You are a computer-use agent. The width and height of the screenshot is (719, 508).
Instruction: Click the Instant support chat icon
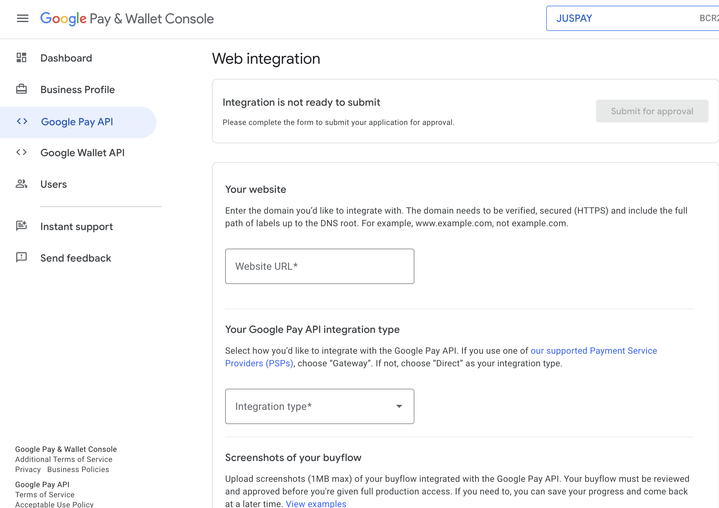click(x=21, y=226)
